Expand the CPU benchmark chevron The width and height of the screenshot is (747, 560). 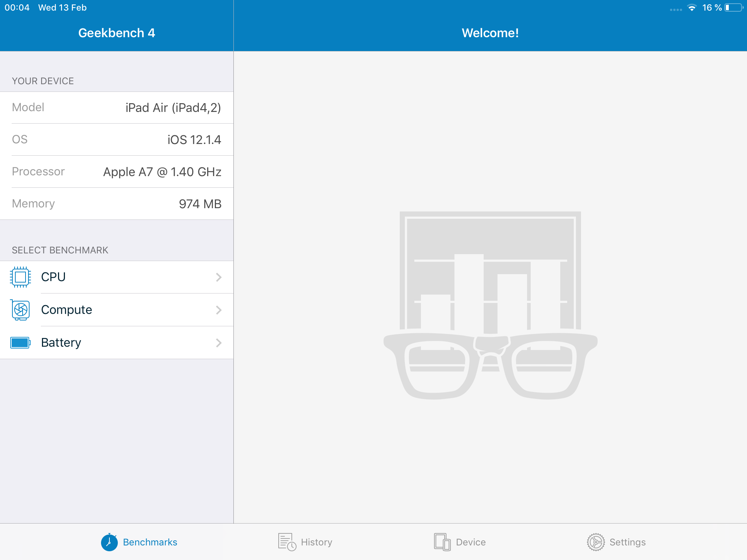point(218,277)
